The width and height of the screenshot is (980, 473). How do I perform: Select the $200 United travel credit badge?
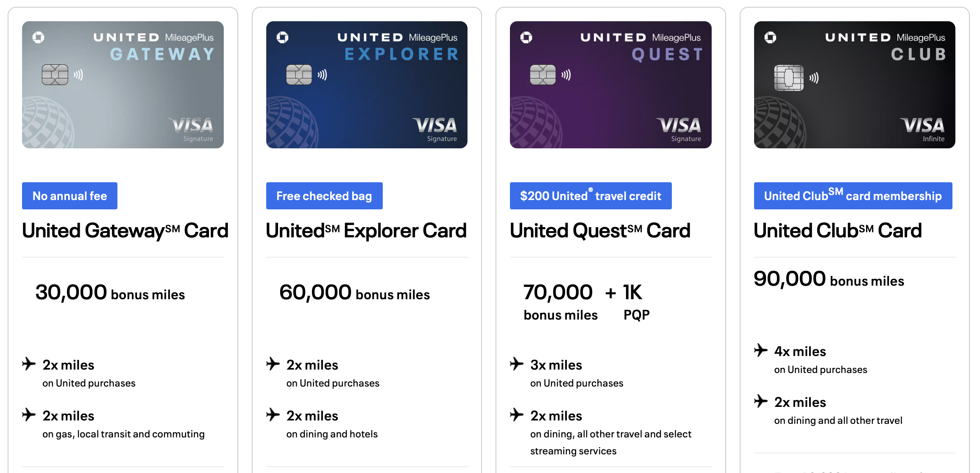click(590, 196)
